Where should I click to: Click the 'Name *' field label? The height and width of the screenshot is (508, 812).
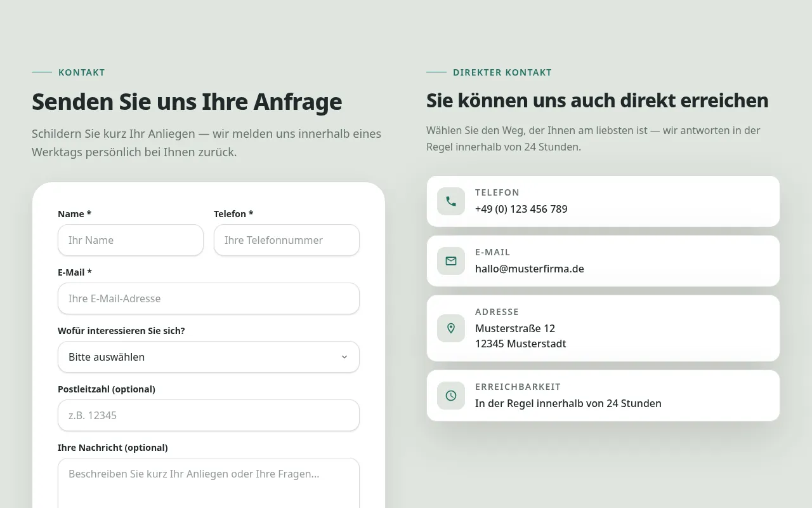point(75,214)
